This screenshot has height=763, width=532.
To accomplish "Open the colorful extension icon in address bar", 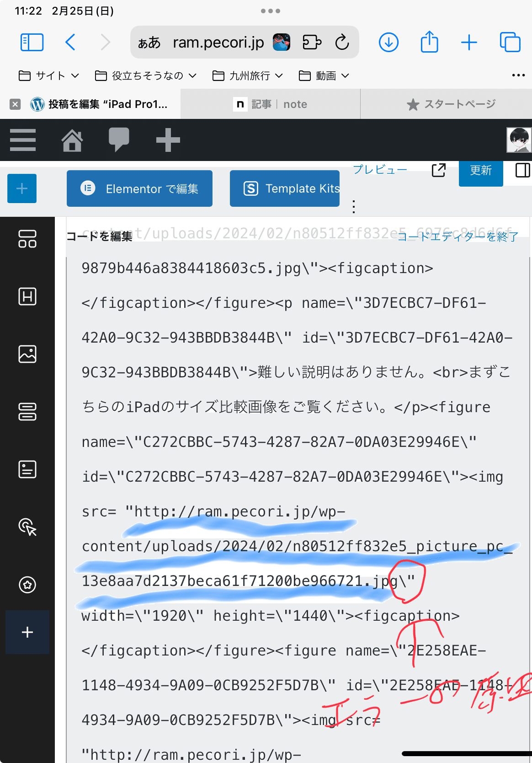I will [282, 42].
